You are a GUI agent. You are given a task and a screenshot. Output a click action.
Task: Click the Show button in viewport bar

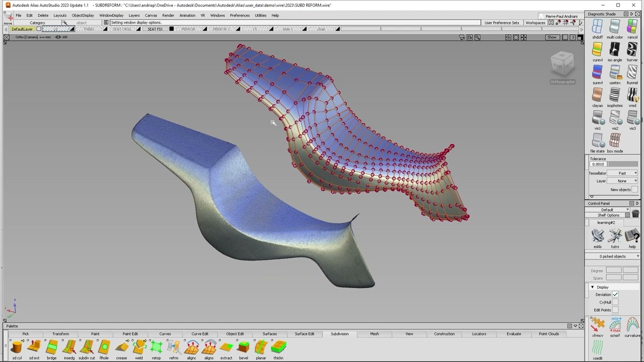pos(552,37)
